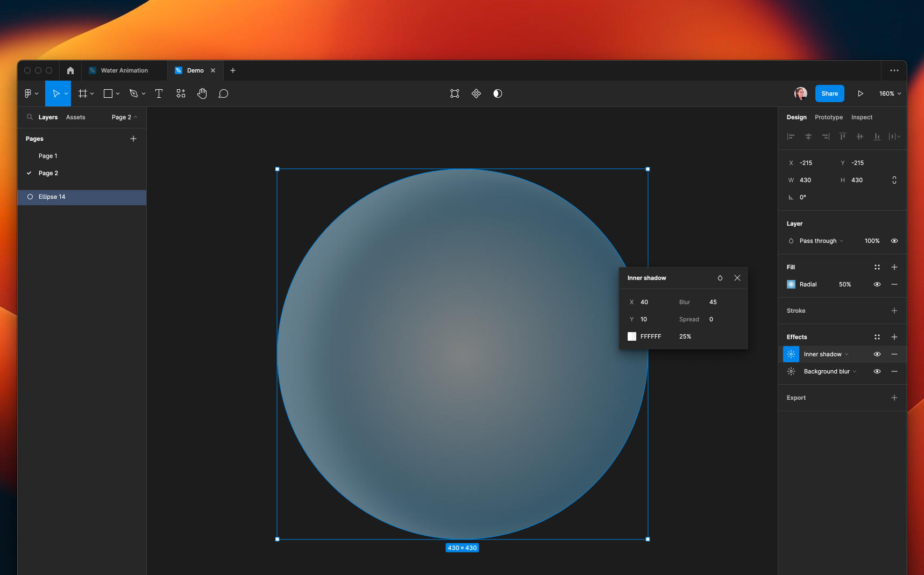Toggle layer visibility eye in Layer section
Image resolution: width=924 pixels, height=575 pixels.
tap(894, 241)
